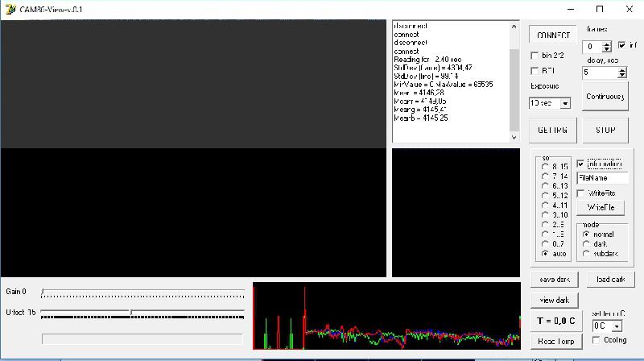The height and width of the screenshot is (361, 644).
Task: Increase delay with the up arrow
Action: (x=622, y=70)
